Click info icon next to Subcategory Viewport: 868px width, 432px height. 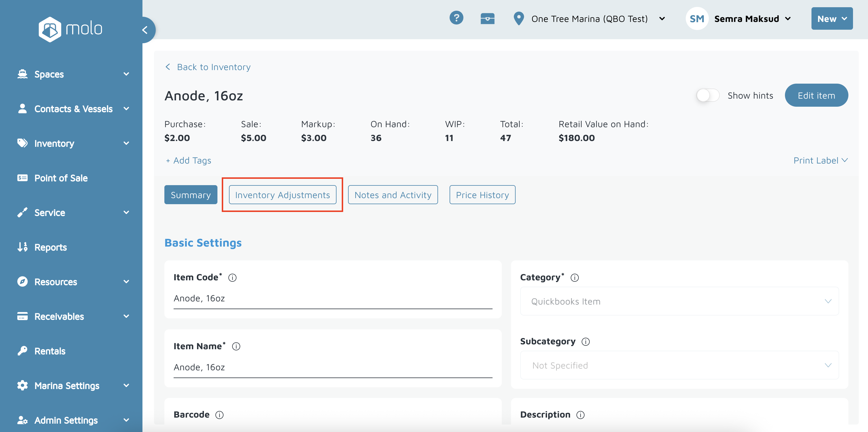pyautogui.click(x=586, y=342)
